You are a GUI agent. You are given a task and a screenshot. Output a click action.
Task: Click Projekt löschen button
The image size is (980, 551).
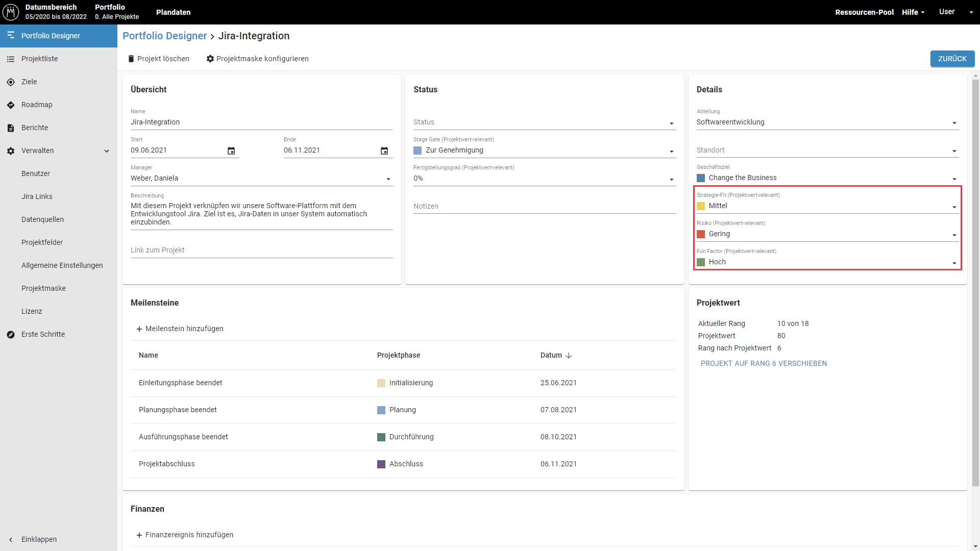pyautogui.click(x=158, y=59)
